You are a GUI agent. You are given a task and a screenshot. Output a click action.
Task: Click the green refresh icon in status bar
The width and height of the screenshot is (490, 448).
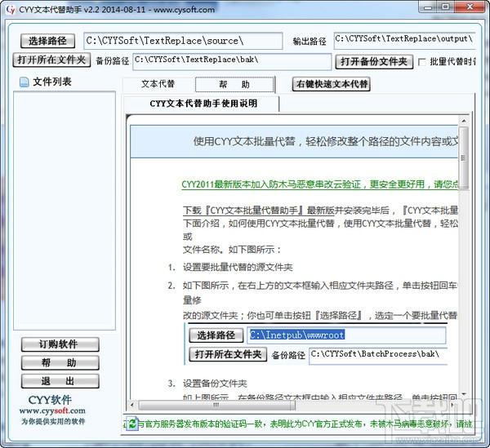click(132, 424)
